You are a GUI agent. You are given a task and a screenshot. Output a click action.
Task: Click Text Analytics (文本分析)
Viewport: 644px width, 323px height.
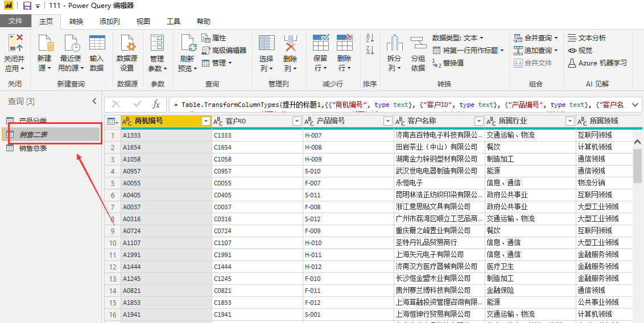click(x=587, y=38)
